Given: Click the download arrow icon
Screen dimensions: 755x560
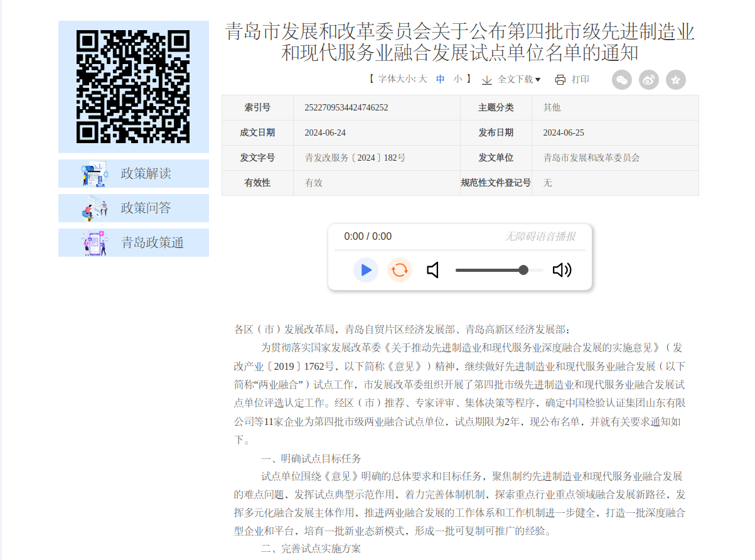Looking at the screenshot, I should pos(487,80).
